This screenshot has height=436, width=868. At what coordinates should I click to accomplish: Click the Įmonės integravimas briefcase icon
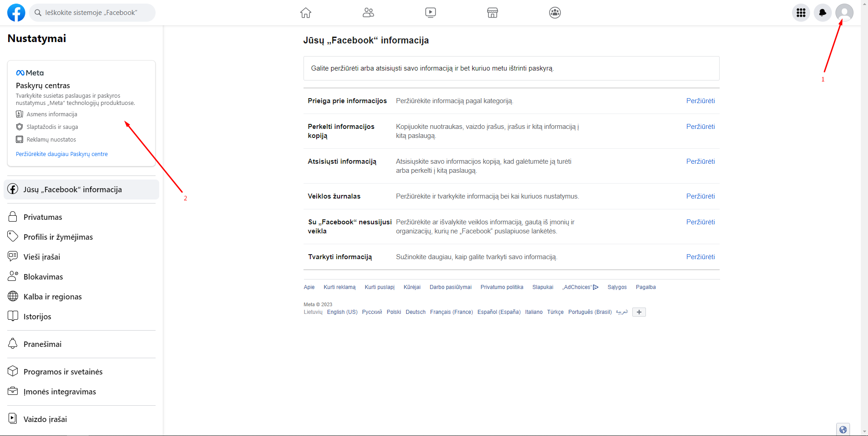(13, 391)
